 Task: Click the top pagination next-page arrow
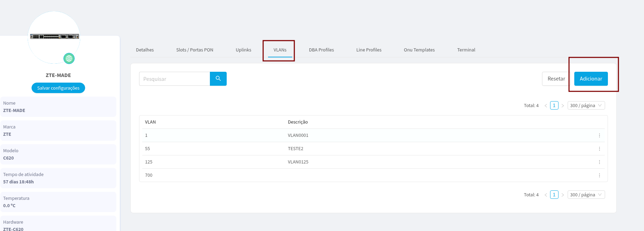point(563,106)
